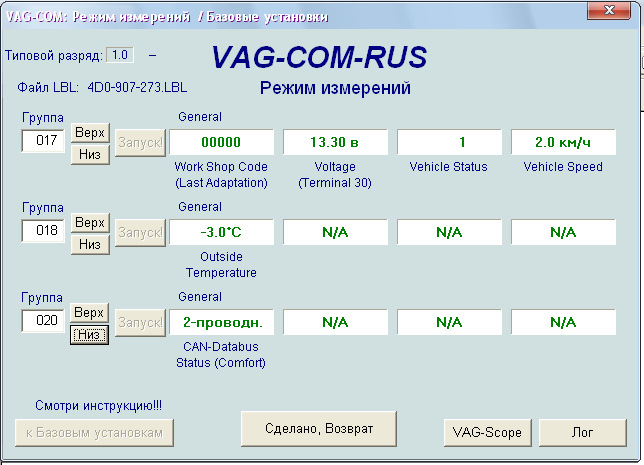
Task: Select the voltage value 13.30 в
Action: [x=335, y=142]
